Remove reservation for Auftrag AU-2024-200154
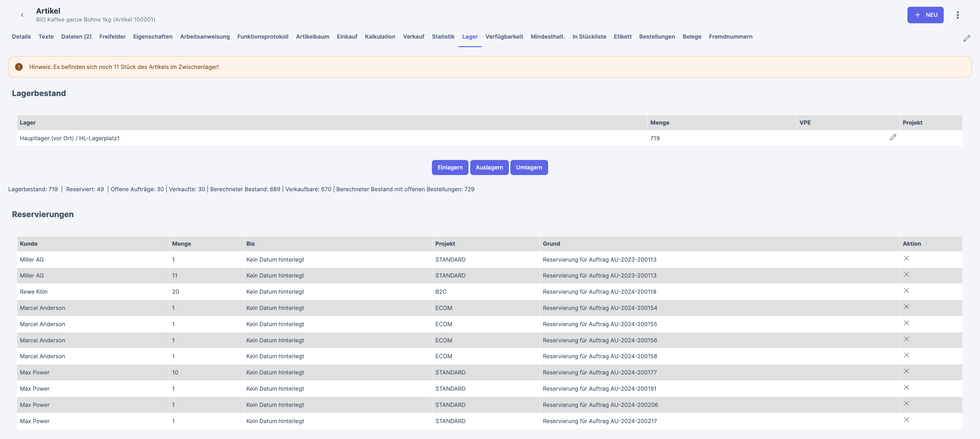Viewport: 980px width, 439px height. [906, 307]
